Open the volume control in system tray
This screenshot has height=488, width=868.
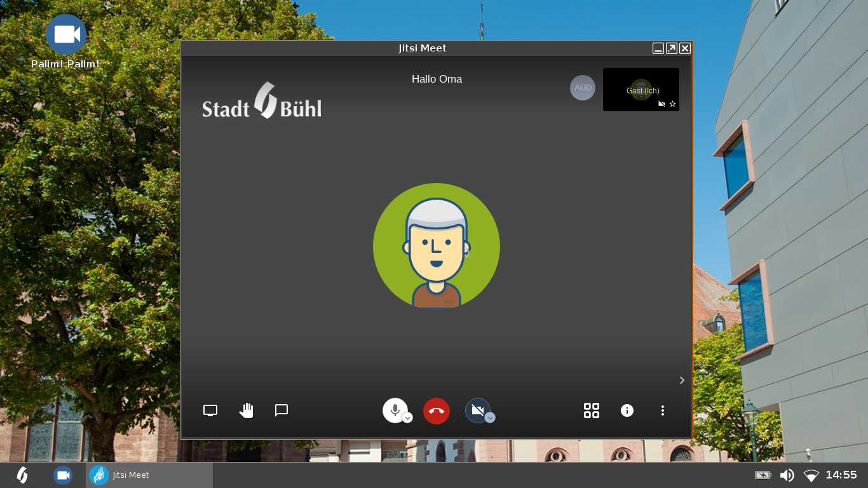coord(787,475)
